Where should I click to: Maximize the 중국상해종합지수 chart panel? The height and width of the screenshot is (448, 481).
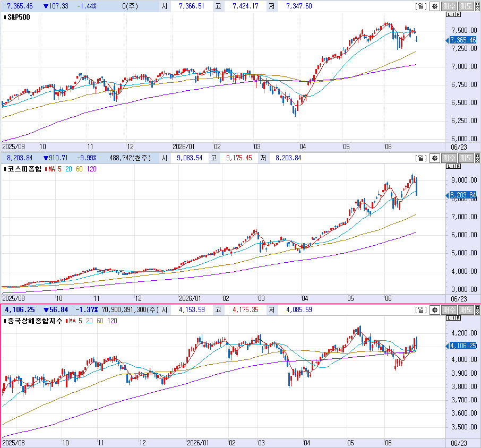click(x=478, y=307)
